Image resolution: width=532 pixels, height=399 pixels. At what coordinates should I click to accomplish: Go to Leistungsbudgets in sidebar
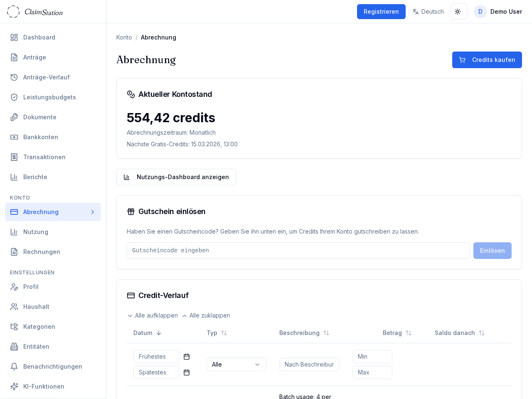pyautogui.click(x=49, y=97)
